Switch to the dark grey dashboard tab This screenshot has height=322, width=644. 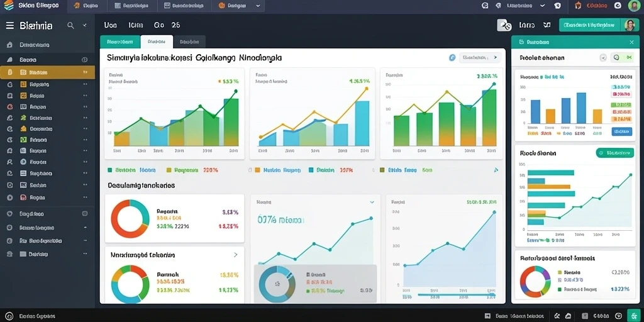click(189, 42)
